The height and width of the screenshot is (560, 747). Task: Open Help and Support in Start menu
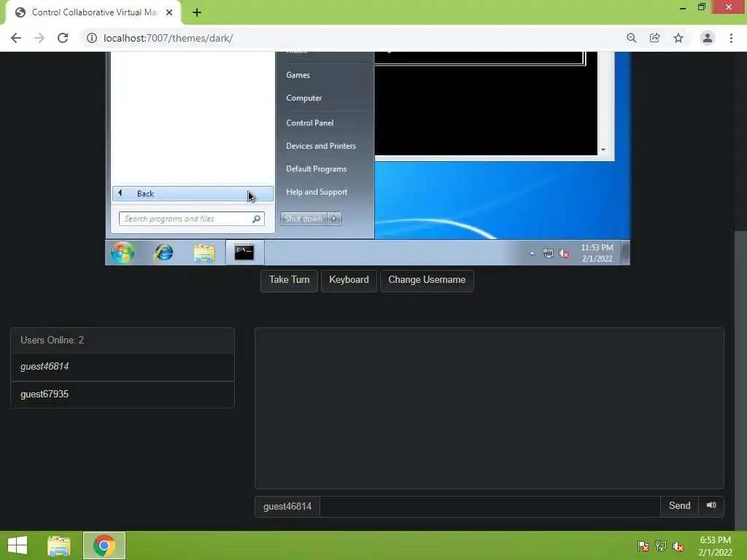(x=317, y=192)
